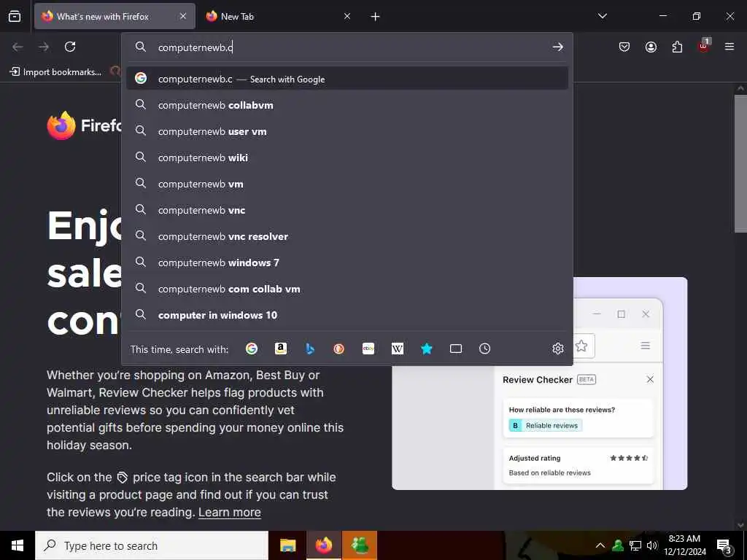
Task: Select suggestion computernewb com collab vm
Action: 347,289
